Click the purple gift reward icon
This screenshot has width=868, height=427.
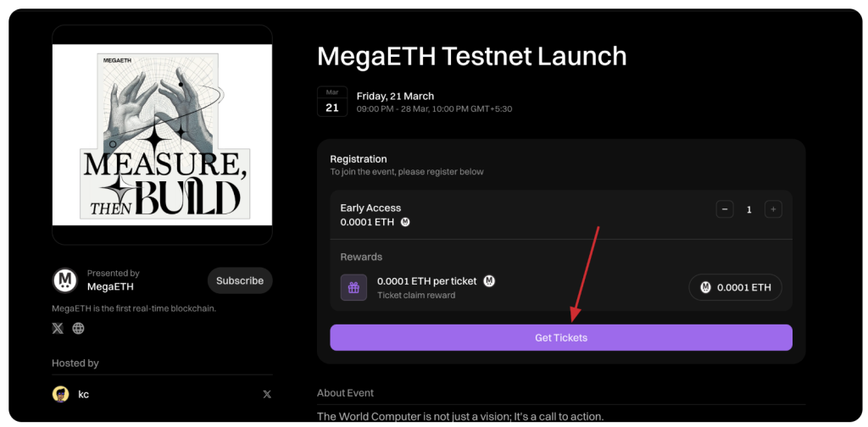coord(353,287)
